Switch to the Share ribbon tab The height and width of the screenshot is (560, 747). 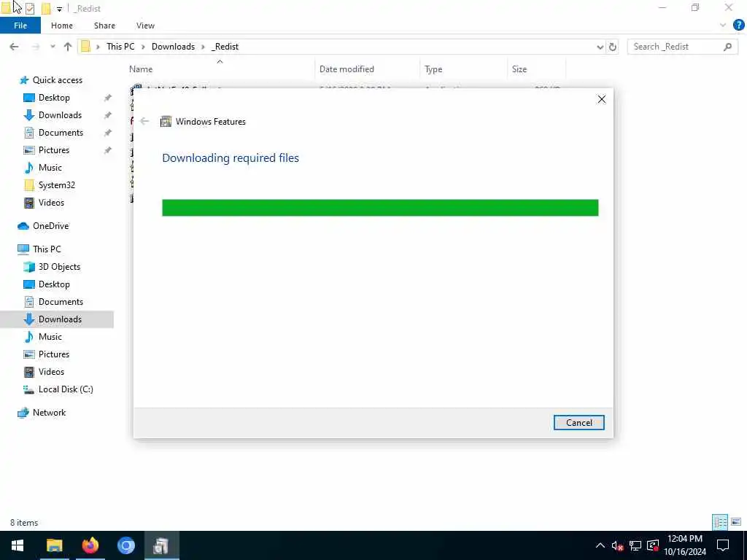coord(104,26)
